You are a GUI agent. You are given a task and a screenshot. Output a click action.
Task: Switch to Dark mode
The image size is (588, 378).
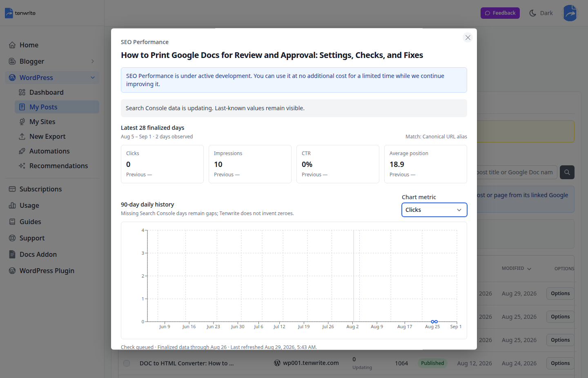pos(541,13)
